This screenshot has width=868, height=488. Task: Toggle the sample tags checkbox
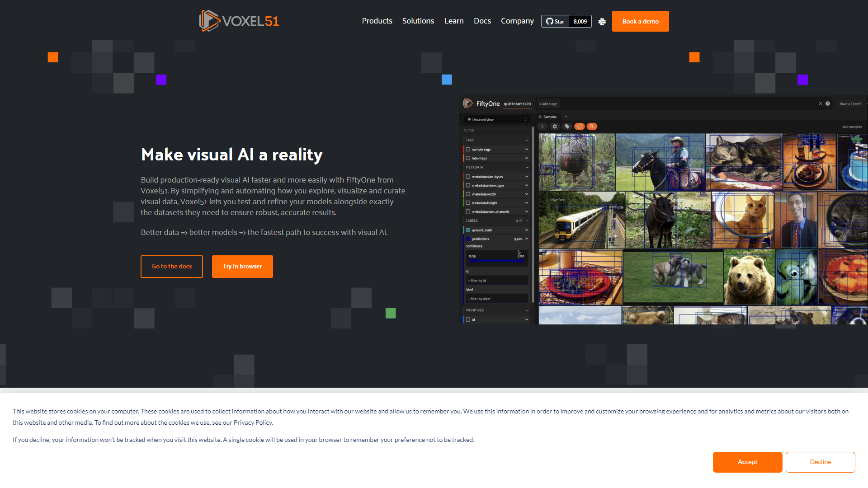[468, 149]
